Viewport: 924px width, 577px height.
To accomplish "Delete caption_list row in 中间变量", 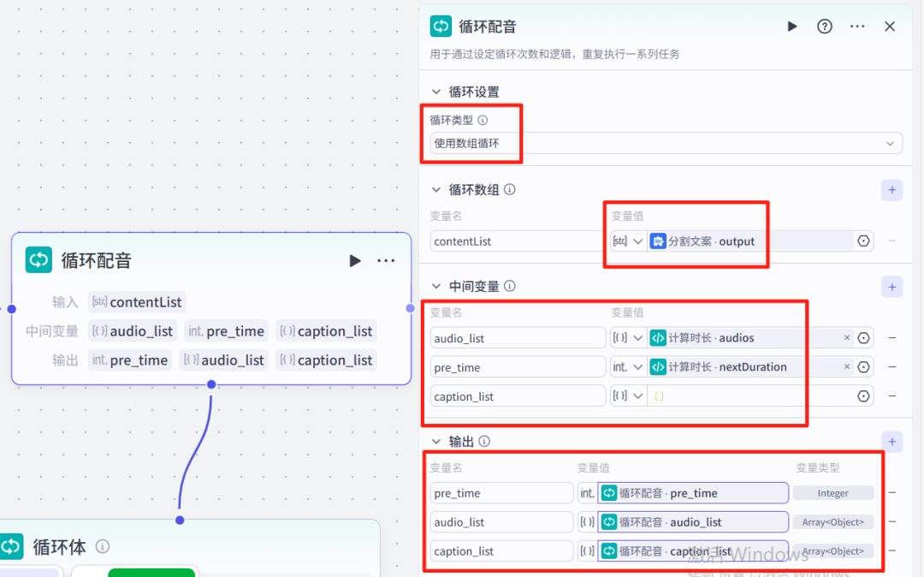I will [892, 396].
